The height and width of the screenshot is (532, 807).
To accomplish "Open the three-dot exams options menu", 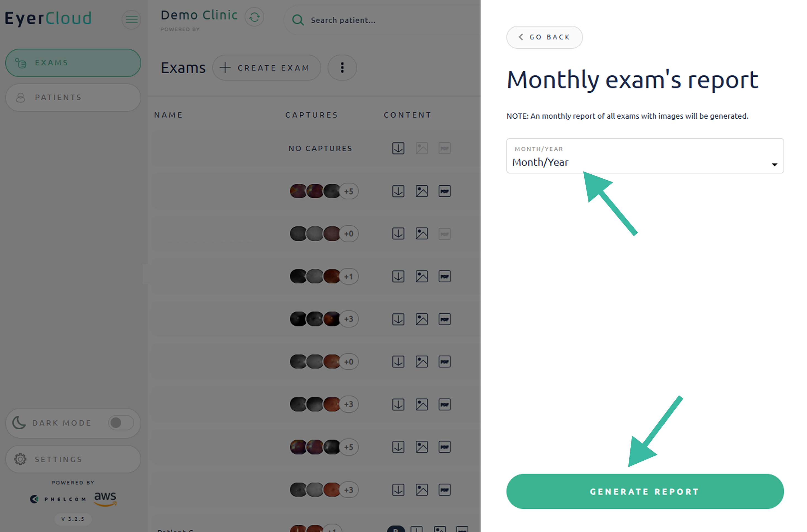I will [x=342, y=68].
